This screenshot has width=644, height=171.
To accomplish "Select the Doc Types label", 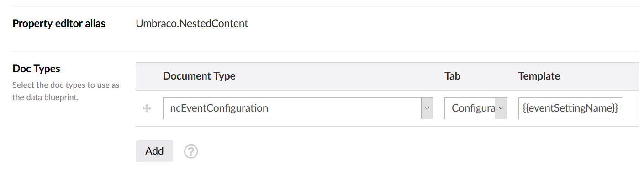I will pyautogui.click(x=37, y=69).
